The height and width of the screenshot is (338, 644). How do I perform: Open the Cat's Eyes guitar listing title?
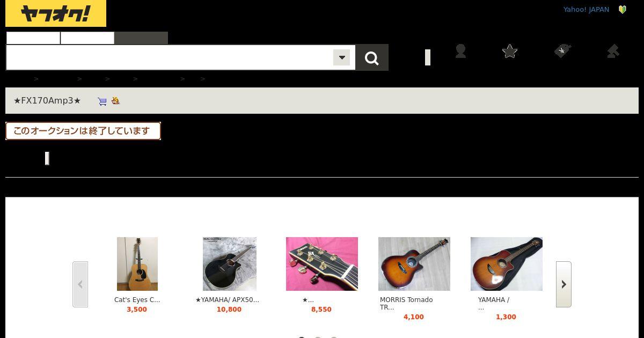[137, 300]
